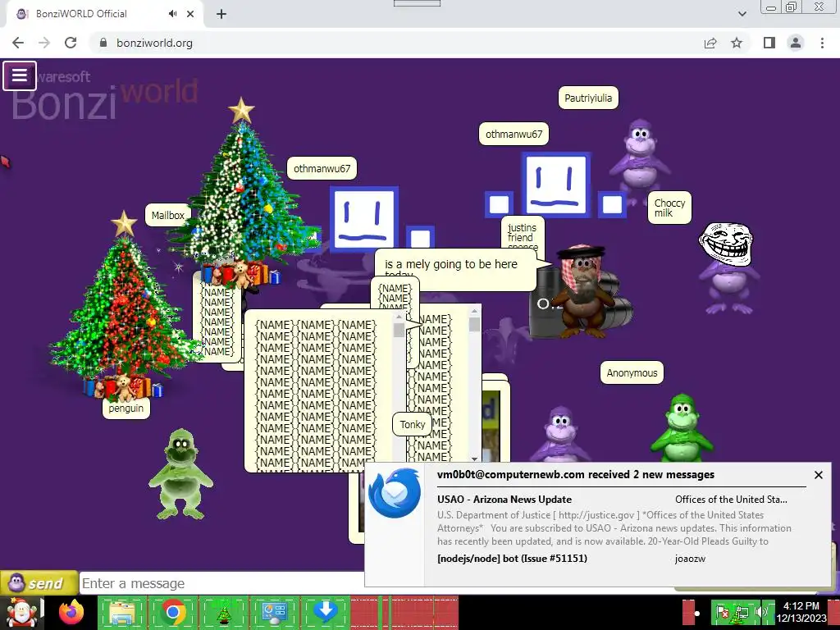This screenshot has height=630, width=840.
Task: Click the Thunderbird logo in notification
Action: (x=395, y=493)
